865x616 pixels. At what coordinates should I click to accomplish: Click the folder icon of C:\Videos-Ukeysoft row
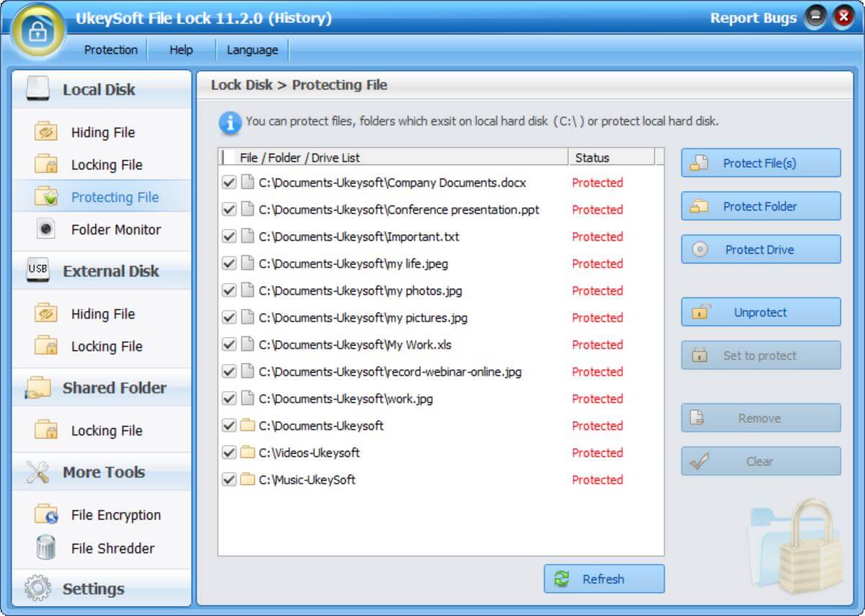(x=247, y=452)
